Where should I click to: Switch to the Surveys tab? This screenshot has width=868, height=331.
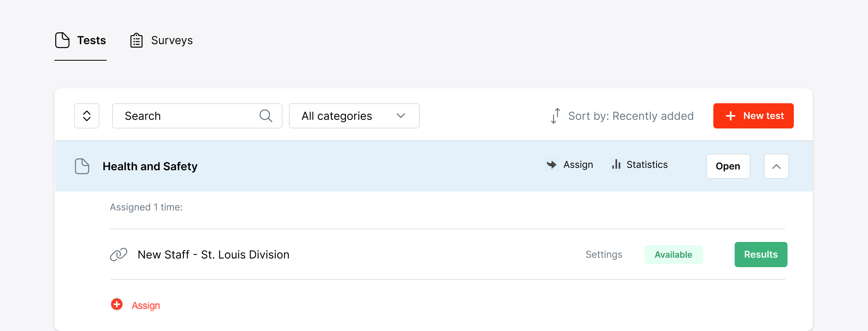pyautogui.click(x=172, y=40)
